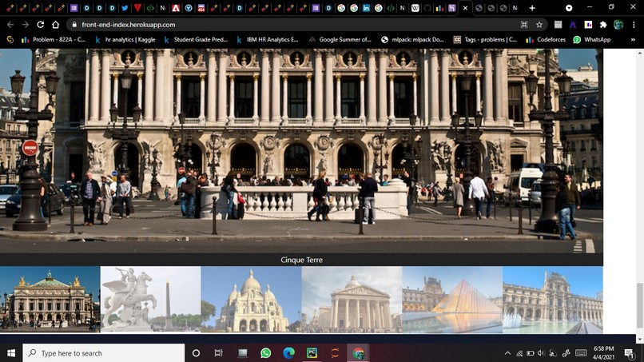Viewport: 644px width, 362px height.
Task: Open the 'Student Grade Pred...' bookmark
Action: coord(196,40)
